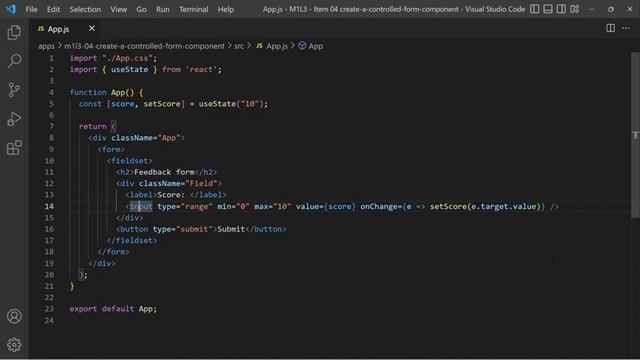The height and width of the screenshot is (360, 640).
Task: Open the Go menu
Action: click(x=141, y=9)
